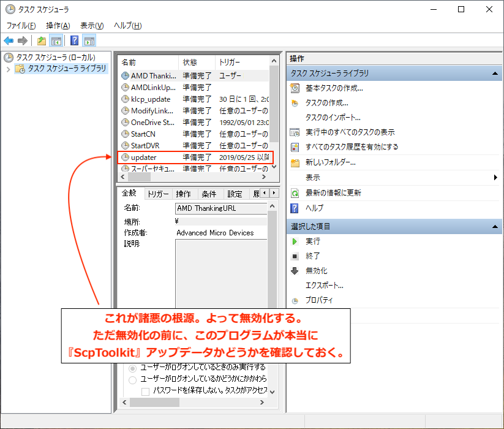
Task: Collapse the タスク スケジューラ ライブラリ actions section
Action: point(495,74)
